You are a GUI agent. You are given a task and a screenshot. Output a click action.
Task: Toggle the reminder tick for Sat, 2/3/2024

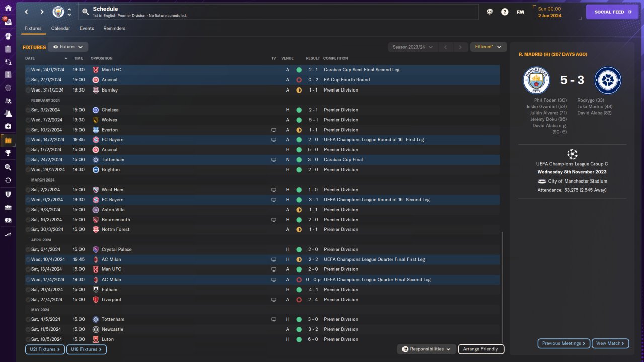[x=28, y=190]
